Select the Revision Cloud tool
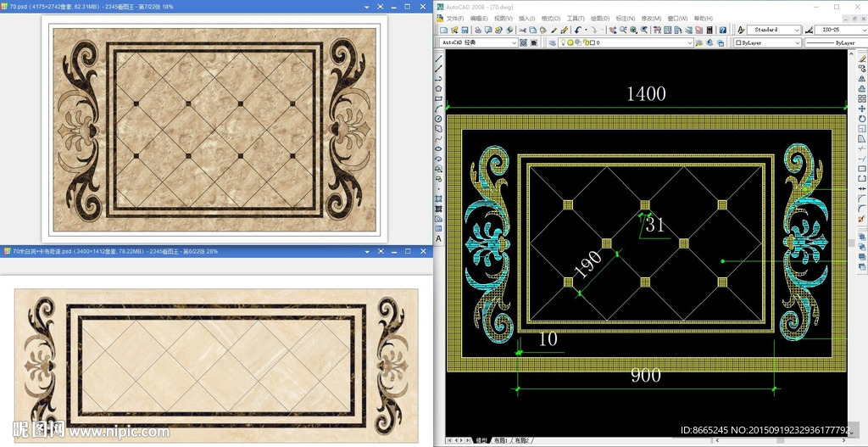The image size is (868, 447). (439, 129)
